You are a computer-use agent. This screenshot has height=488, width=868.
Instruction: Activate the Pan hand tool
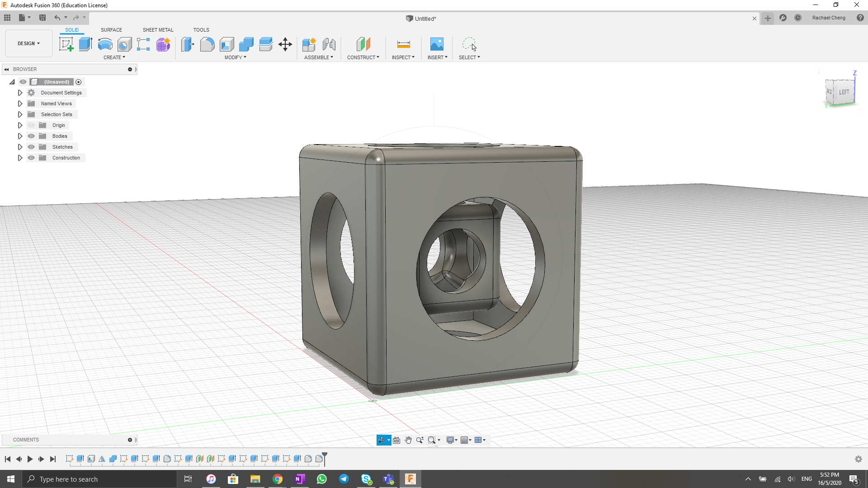click(x=408, y=440)
